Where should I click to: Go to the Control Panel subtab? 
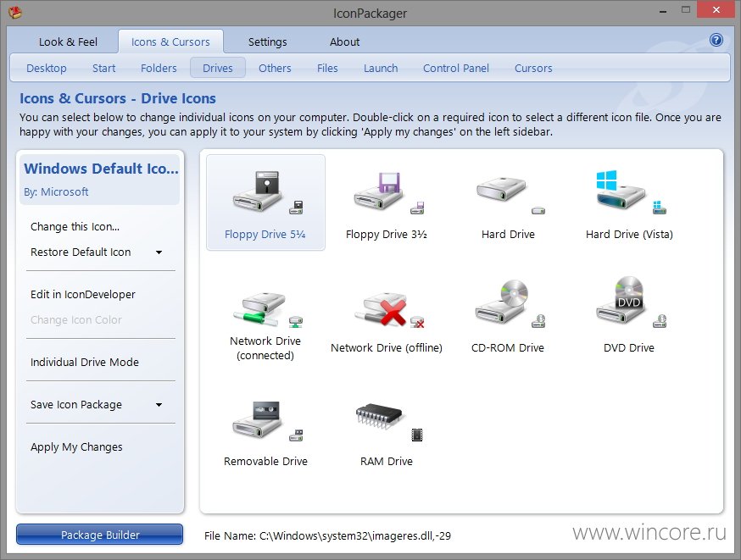(455, 69)
